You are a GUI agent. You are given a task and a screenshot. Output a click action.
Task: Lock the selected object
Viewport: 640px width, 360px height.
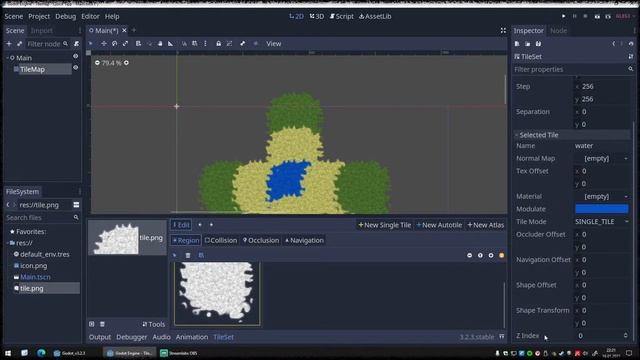[218, 44]
